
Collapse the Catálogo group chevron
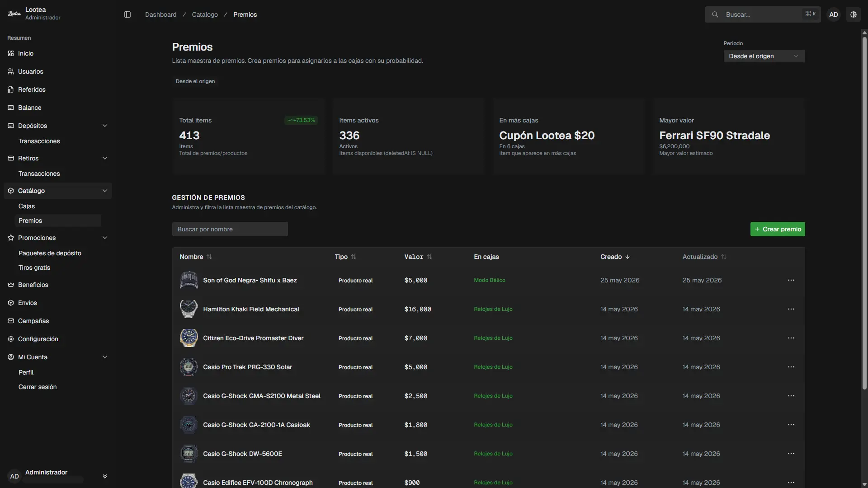[105, 191]
